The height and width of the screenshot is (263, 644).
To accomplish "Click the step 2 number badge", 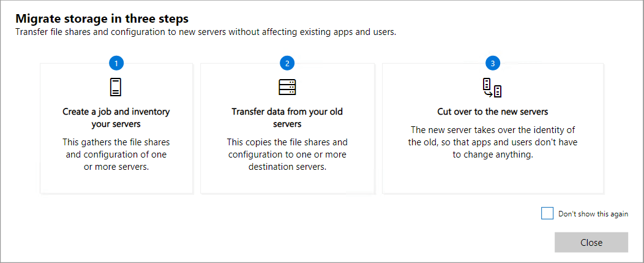I will pyautogui.click(x=287, y=63).
